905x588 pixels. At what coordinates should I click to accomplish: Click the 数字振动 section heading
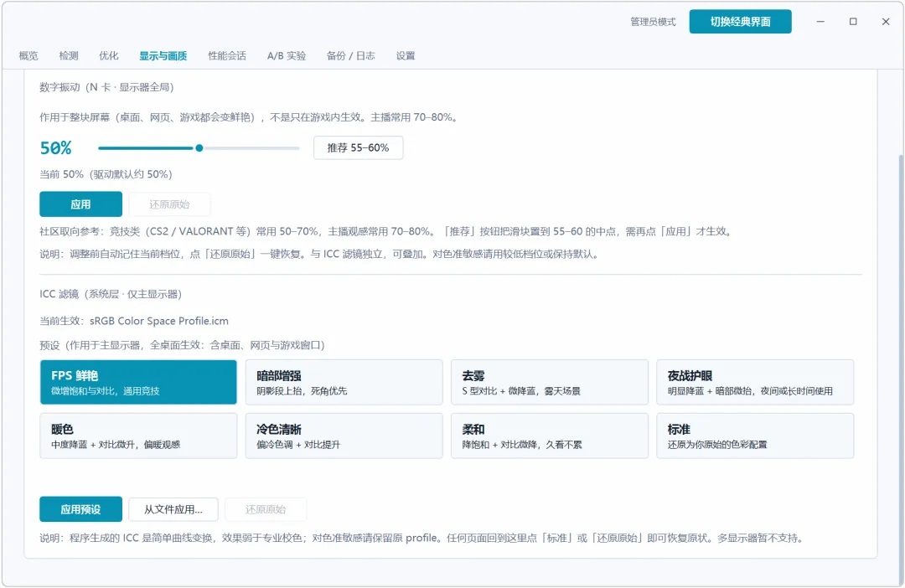(106, 87)
